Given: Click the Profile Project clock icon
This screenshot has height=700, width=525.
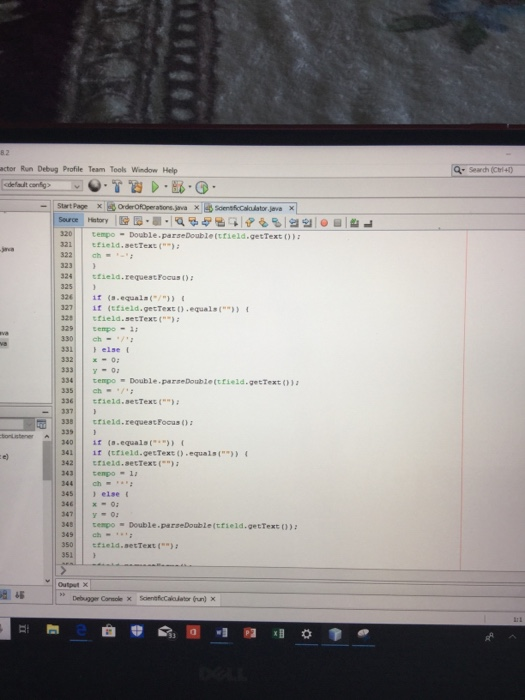Looking at the screenshot, I should tap(202, 188).
